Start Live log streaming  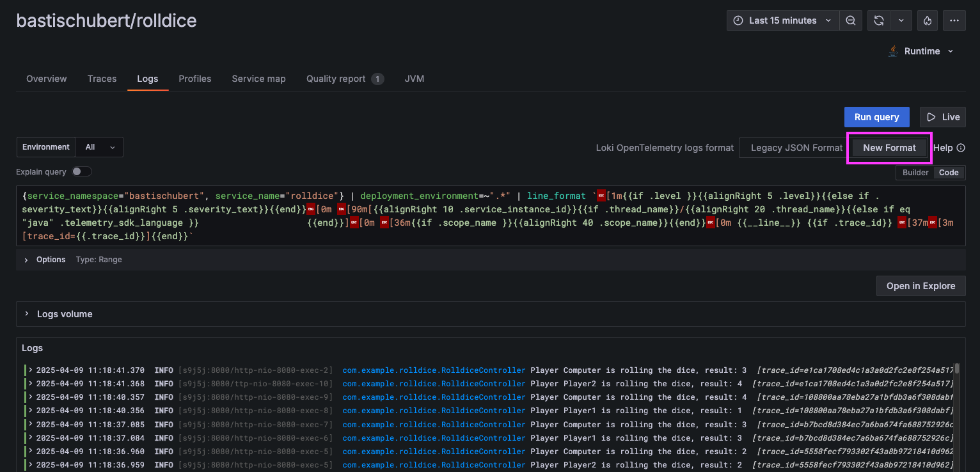(942, 117)
